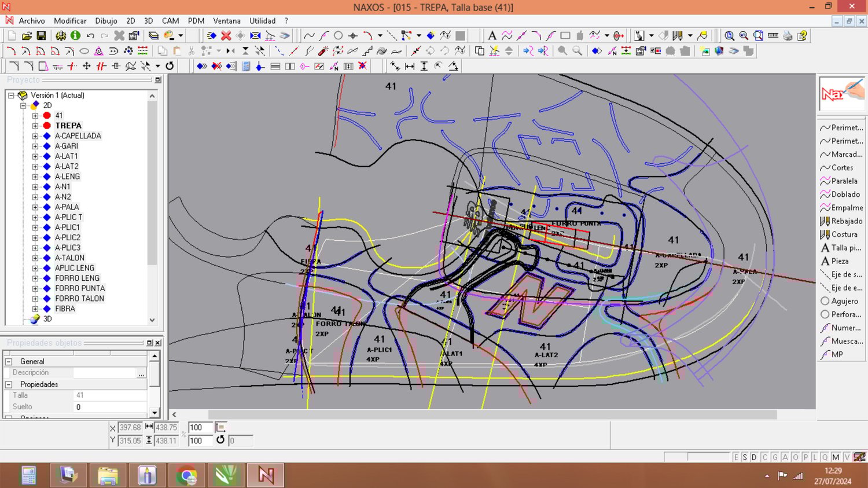Select the circle drawing tool
868x488 pixels.
pos(339,36)
